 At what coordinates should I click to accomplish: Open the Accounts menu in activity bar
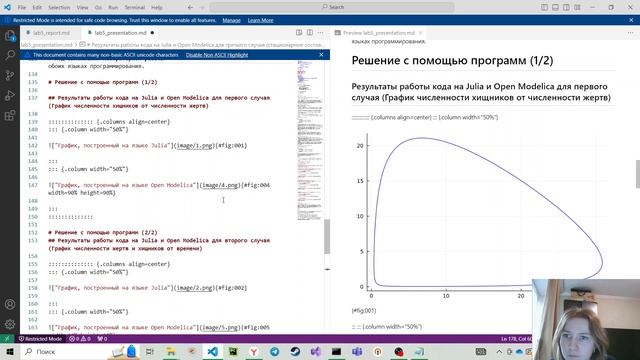click(10, 304)
